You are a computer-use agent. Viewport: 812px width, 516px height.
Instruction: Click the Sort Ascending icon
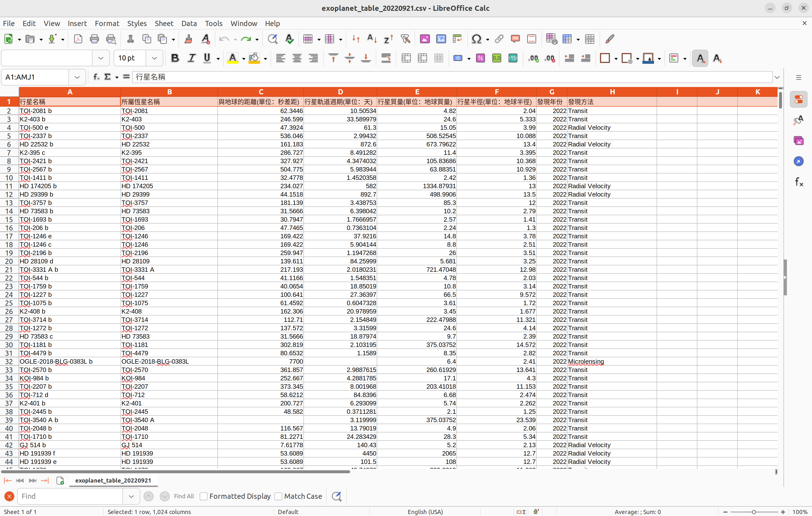(372, 39)
